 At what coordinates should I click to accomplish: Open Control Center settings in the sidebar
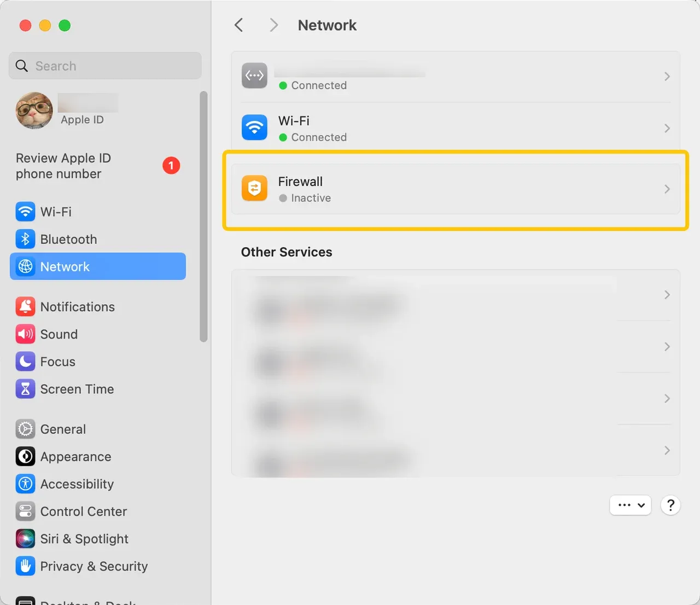click(x=98, y=511)
